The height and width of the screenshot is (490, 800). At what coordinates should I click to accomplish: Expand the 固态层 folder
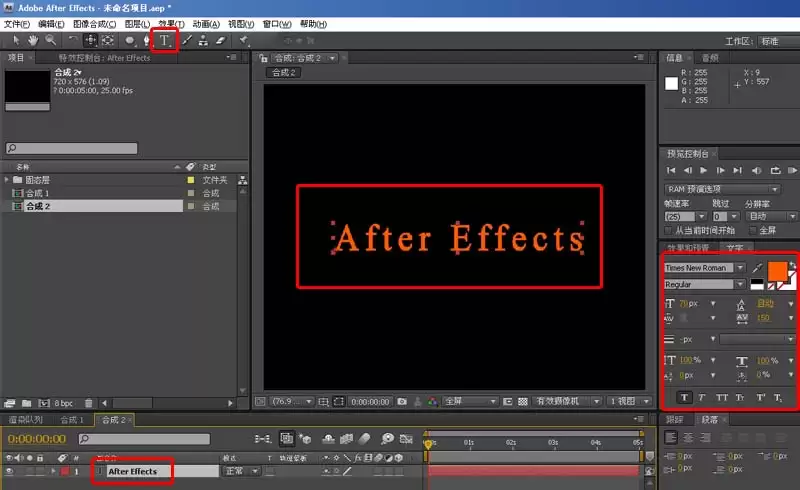point(7,180)
